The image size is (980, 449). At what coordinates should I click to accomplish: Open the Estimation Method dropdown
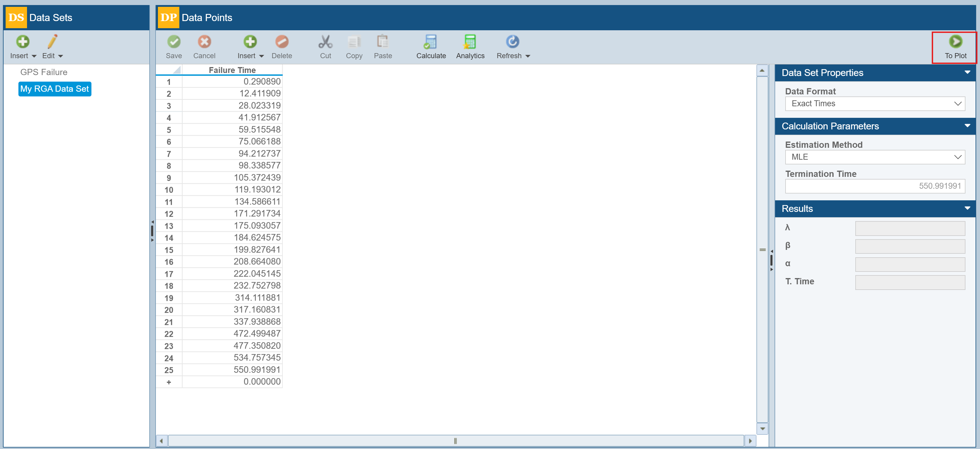(x=875, y=157)
